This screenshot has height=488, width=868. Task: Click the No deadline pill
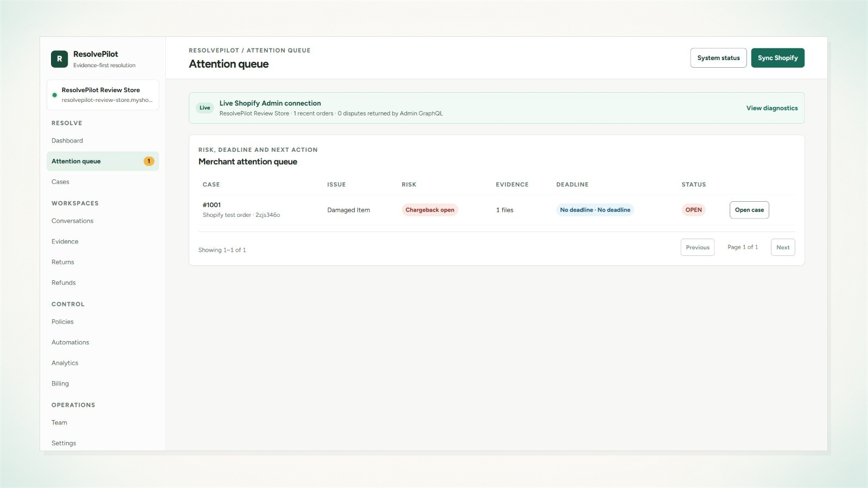(x=595, y=210)
